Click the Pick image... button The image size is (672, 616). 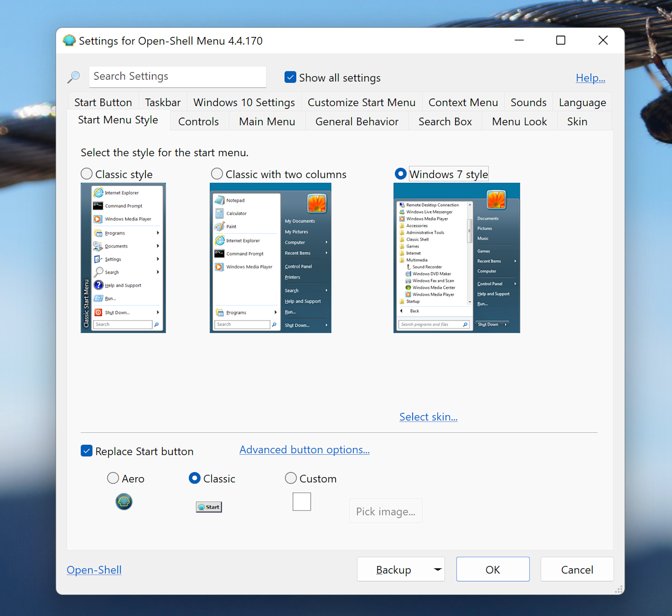386,511
